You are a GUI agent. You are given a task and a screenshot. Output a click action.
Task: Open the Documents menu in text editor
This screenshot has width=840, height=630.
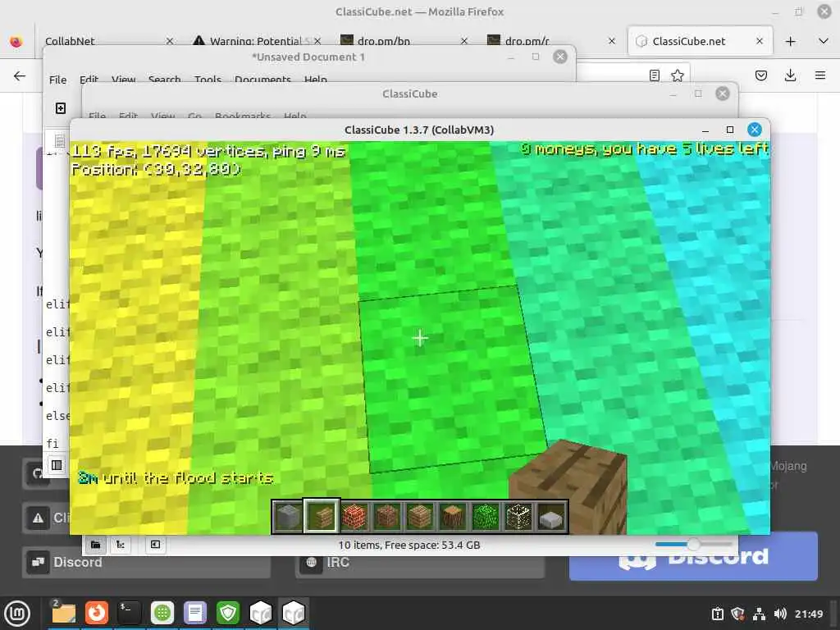[x=262, y=80]
